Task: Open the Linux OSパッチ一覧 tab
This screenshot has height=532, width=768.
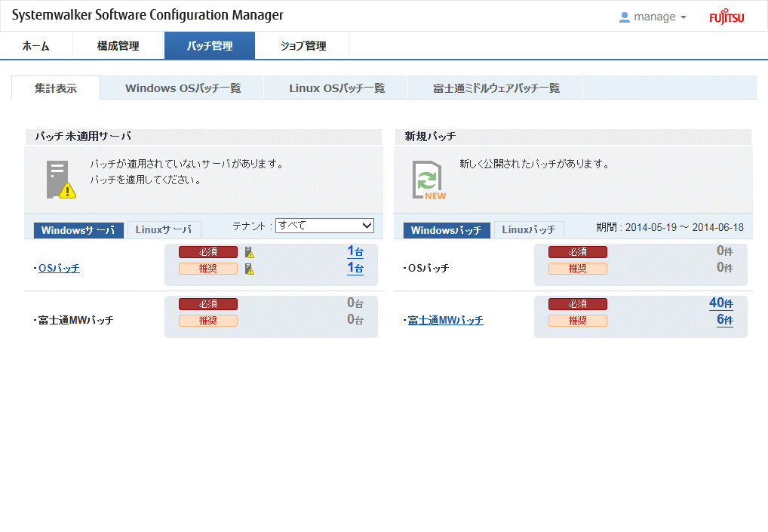Action: (x=336, y=88)
